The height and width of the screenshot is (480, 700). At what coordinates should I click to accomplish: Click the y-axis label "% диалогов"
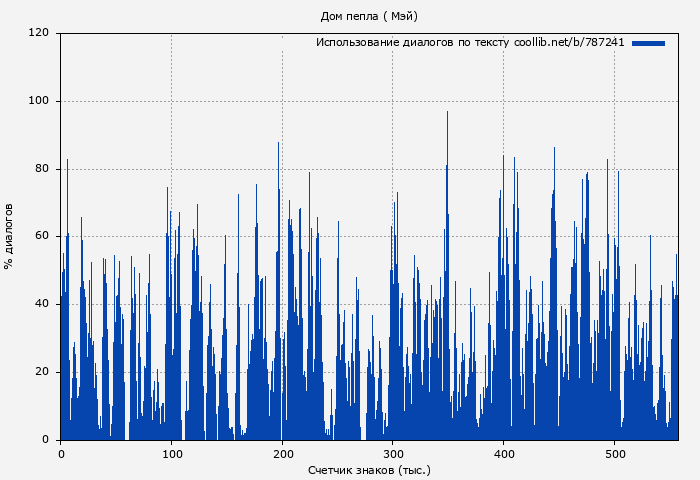(x=9, y=236)
